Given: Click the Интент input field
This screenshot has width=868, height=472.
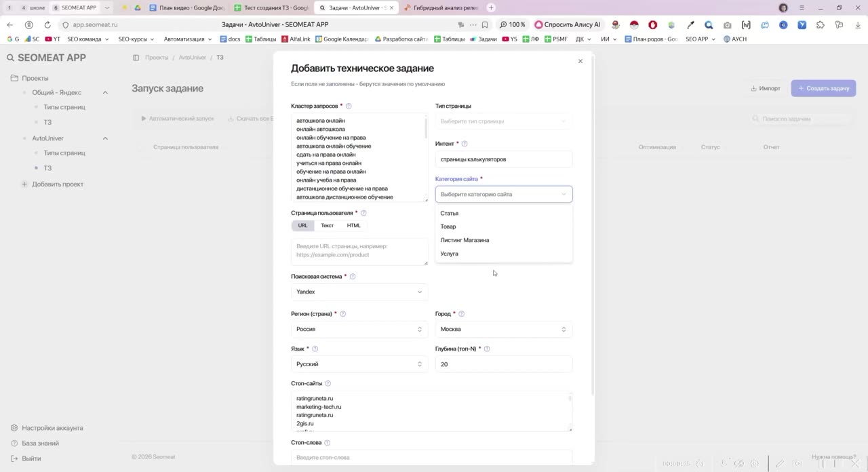Looking at the screenshot, I should tap(504, 159).
